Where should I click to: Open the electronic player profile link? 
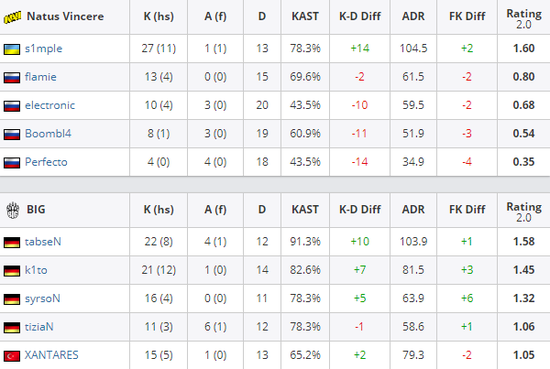(x=50, y=105)
